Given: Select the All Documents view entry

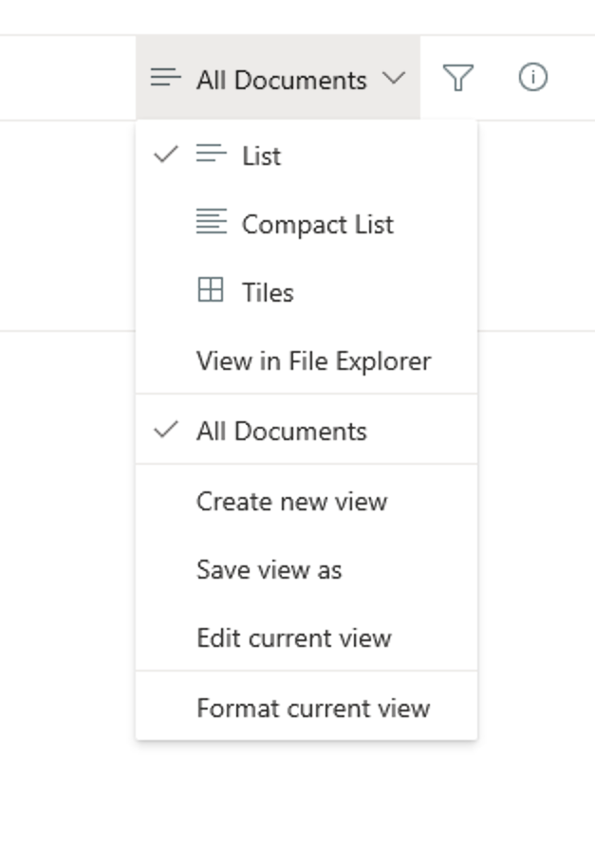Looking at the screenshot, I should tap(307, 430).
